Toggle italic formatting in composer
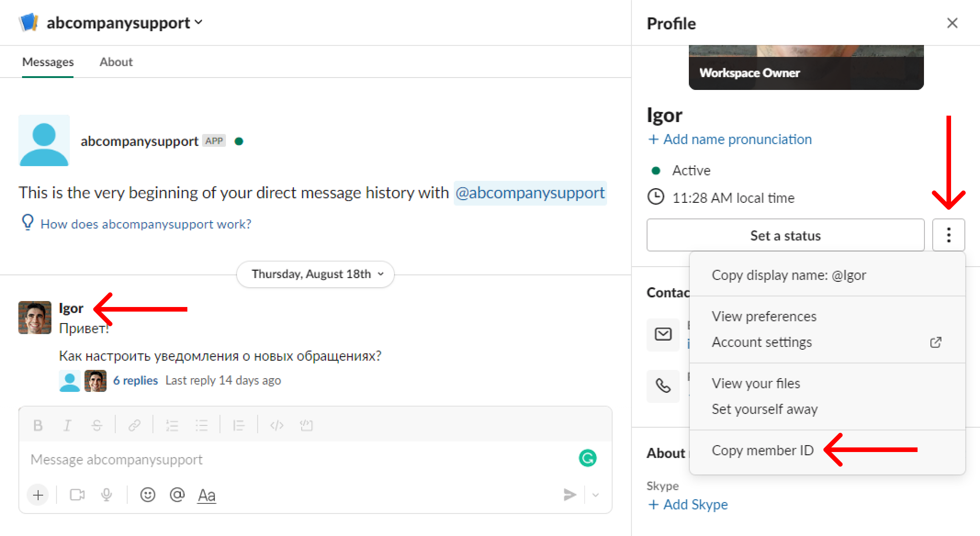This screenshot has width=980, height=536. 68,425
